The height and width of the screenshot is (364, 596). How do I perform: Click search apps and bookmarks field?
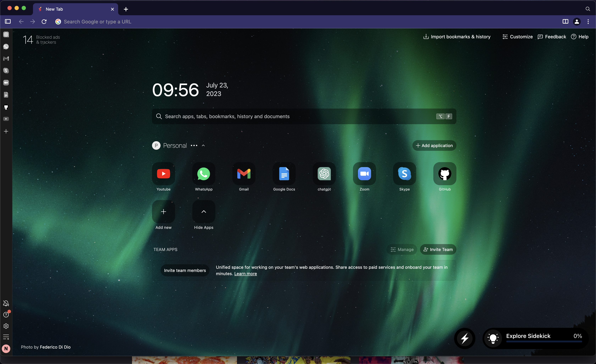pyautogui.click(x=304, y=116)
